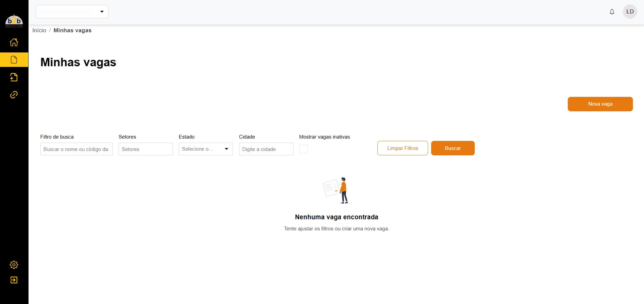The height and width of the screenshot is (304, 644).
Task: Open the LD user avatar menu
Action: [x=630, y=12]
